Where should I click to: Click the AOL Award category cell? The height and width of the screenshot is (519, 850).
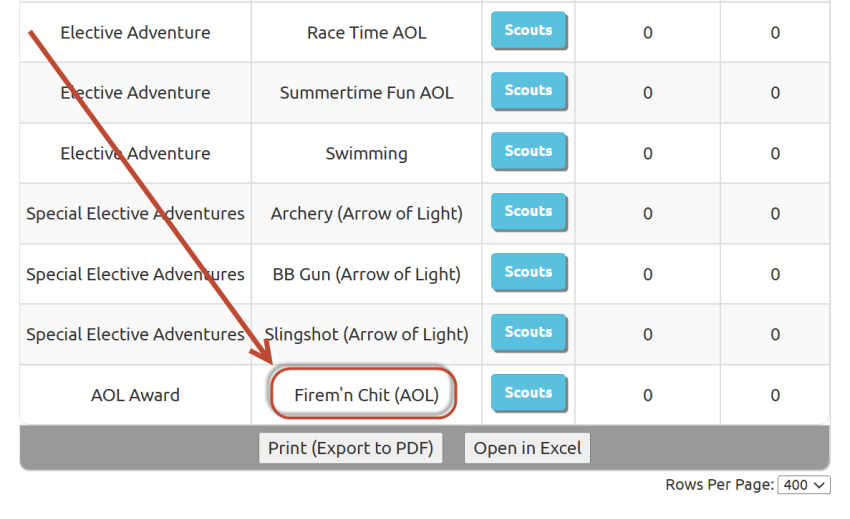click(x=136, y=395)
